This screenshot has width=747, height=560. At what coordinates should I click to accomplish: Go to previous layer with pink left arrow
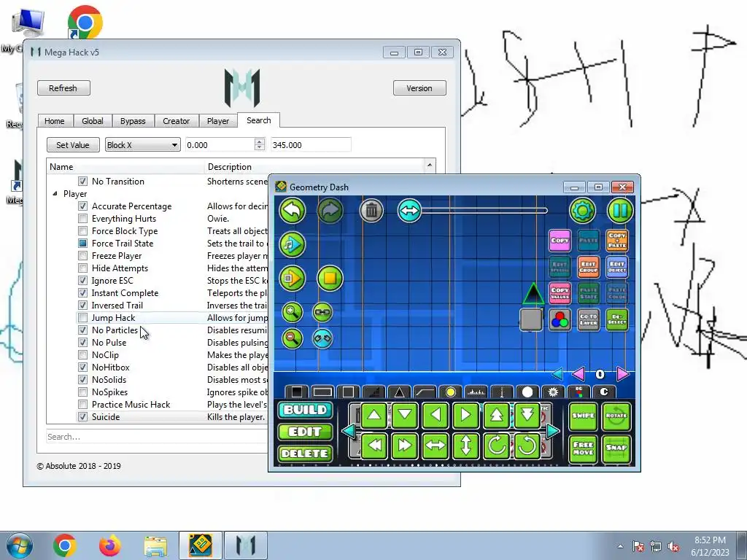(x=578, y=374)
